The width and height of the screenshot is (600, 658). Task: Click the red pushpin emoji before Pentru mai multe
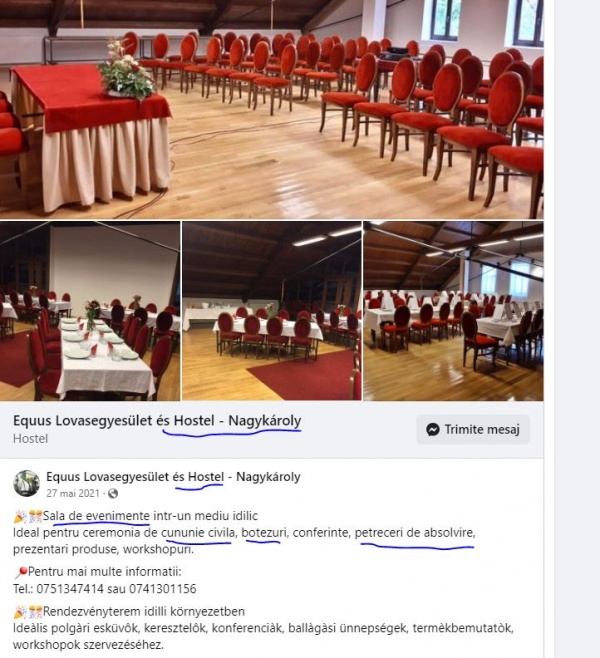pyautogui.click(x=21, y=572)
